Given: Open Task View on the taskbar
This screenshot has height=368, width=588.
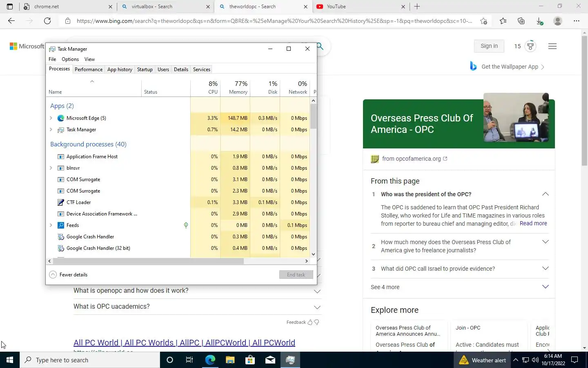Looking at the screenshot, I should click(189, 360).
